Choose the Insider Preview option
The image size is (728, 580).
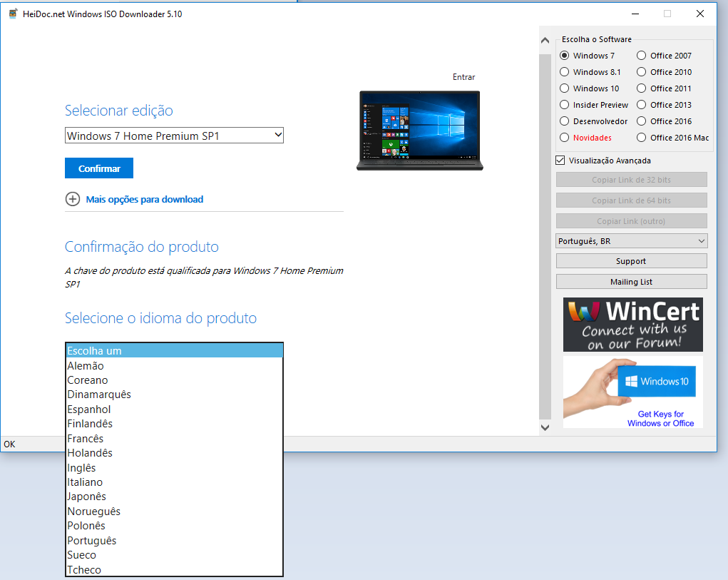564,105
